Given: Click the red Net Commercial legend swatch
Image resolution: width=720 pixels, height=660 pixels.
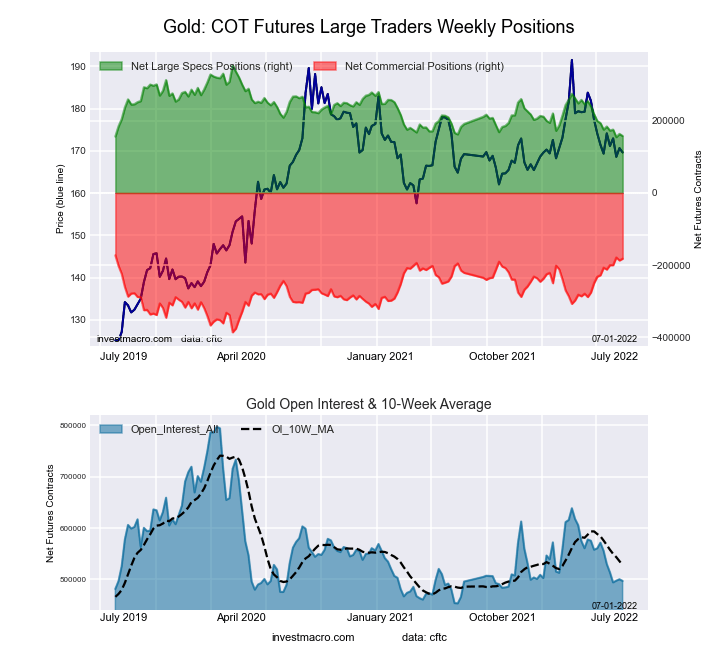Looking at the screenshot, I should click(324, 66).
